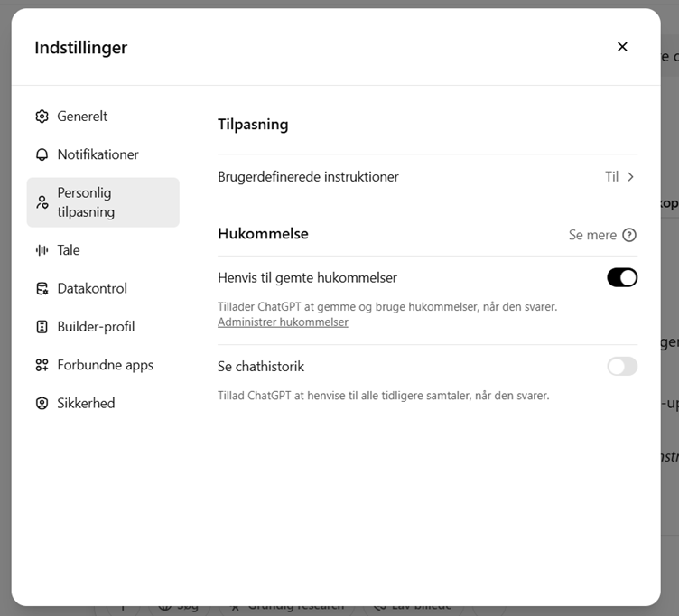This screenshot has width=679, height=616.
Task: Click the Sikkerhed shield icon
Action: [x=42, y=404]
